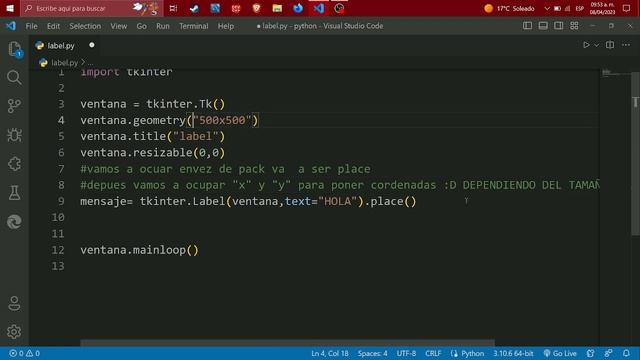Click the horizontal scrollbar below code

(x=287, y=343)
